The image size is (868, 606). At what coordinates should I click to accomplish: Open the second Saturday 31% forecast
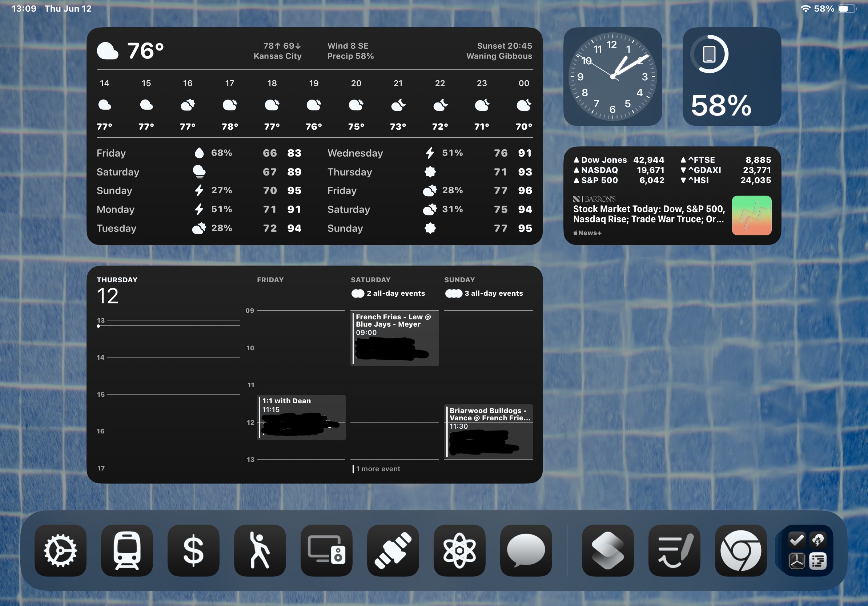(x=430, y=209)
